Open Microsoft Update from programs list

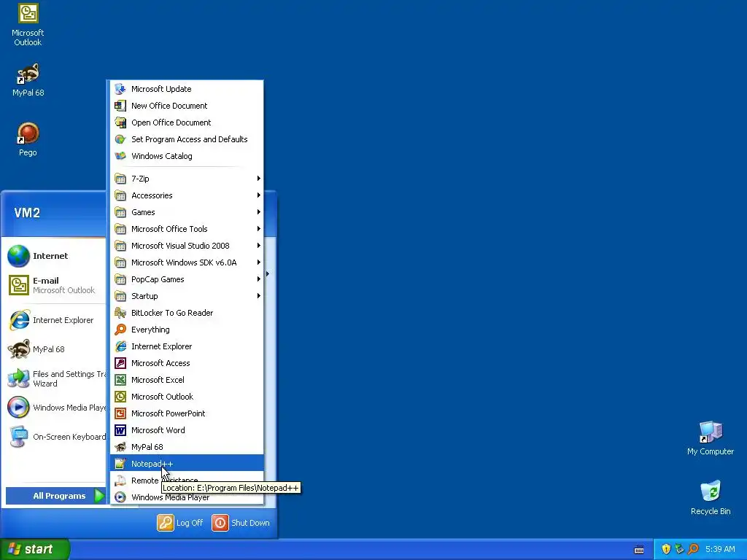click(187, 89)
